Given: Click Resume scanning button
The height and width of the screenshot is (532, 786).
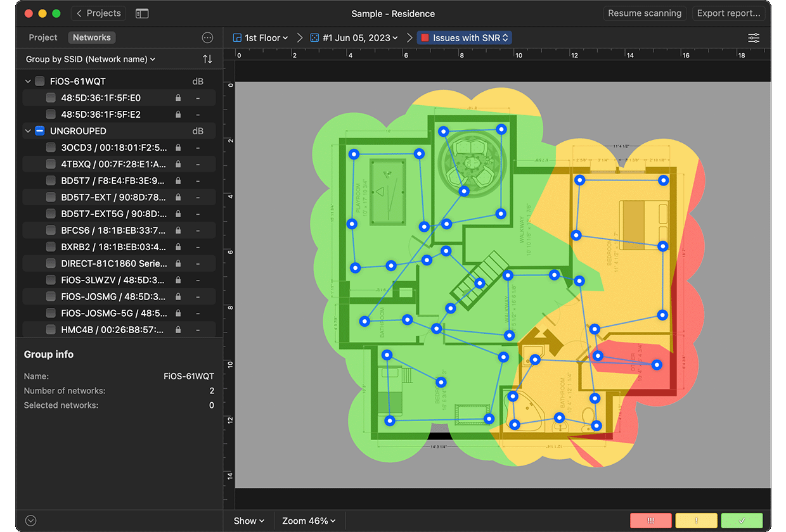Looking at the screenshot, I should [x=644, y=13].
